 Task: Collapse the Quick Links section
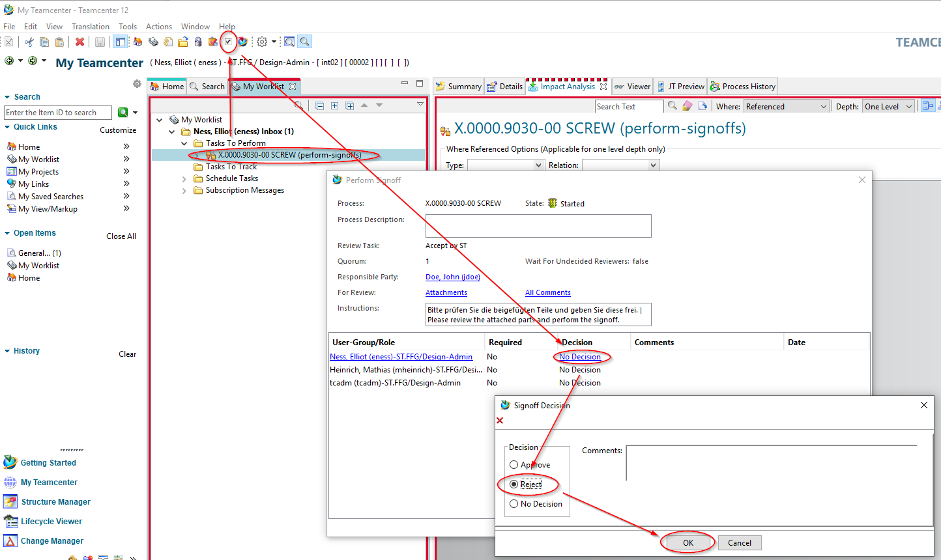tap(7, 127)
